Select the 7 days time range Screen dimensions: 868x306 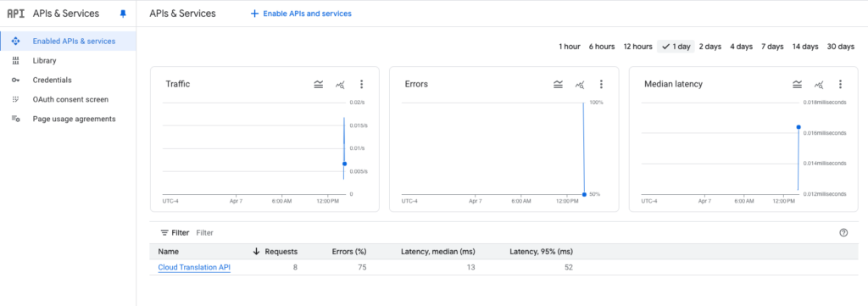point(772,47)
